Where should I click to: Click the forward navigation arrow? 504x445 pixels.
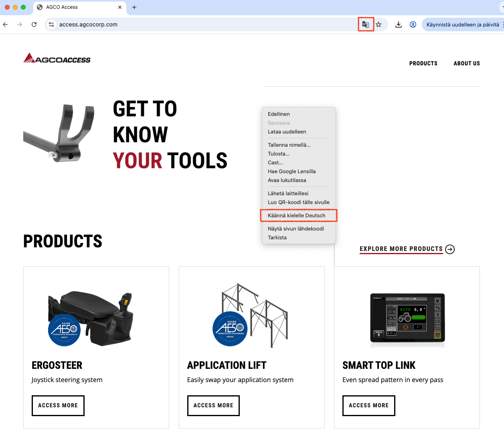click(x=20, y=24)
